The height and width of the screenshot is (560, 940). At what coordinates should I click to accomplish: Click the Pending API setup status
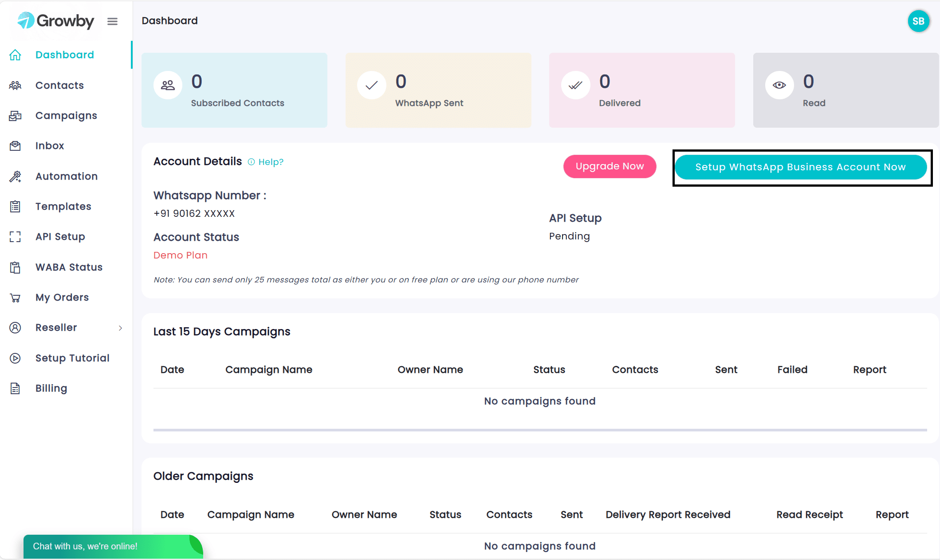click(x=570, y=236)
